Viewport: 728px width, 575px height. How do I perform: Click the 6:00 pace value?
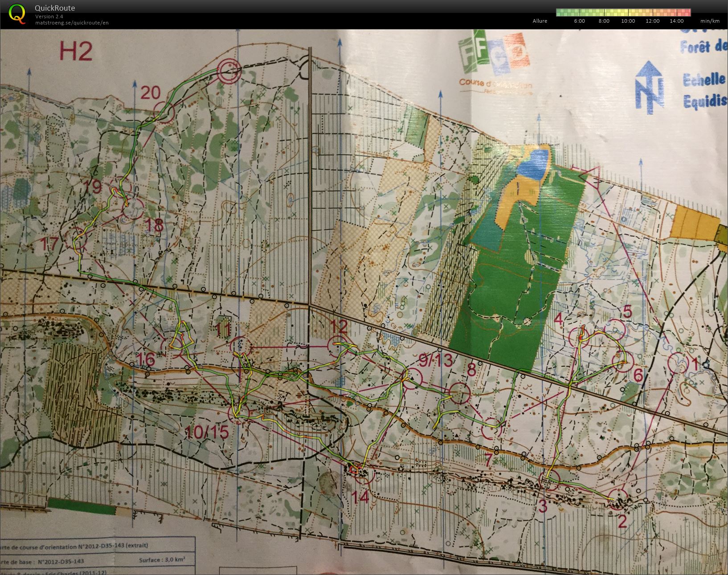[x=580, y=21]
